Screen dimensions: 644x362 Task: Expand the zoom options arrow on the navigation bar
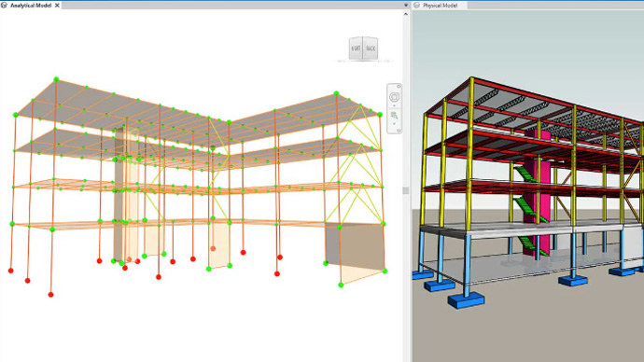click(x=394, y=123)
